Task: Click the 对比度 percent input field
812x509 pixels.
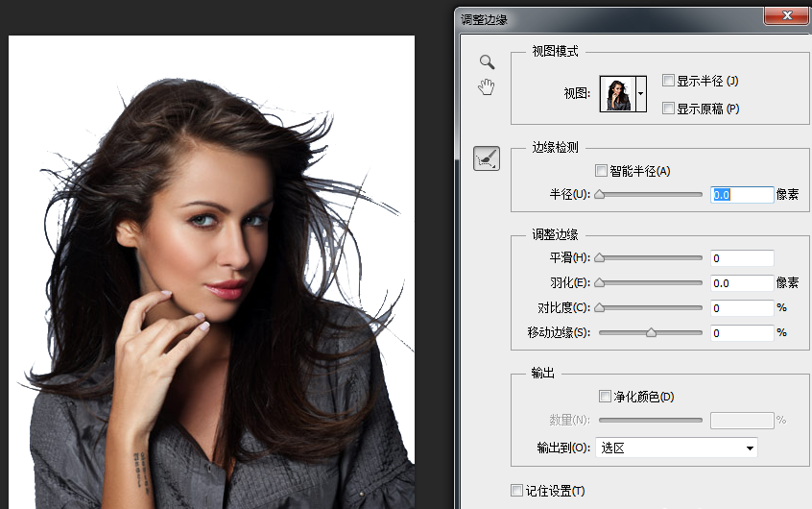Action: click(x=741, y=308)
